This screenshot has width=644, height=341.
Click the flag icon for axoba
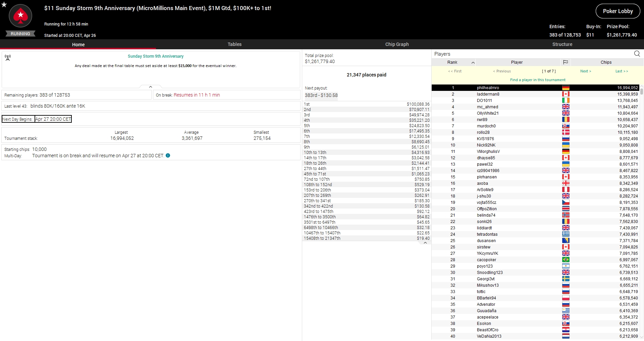(x=566, y=183)
